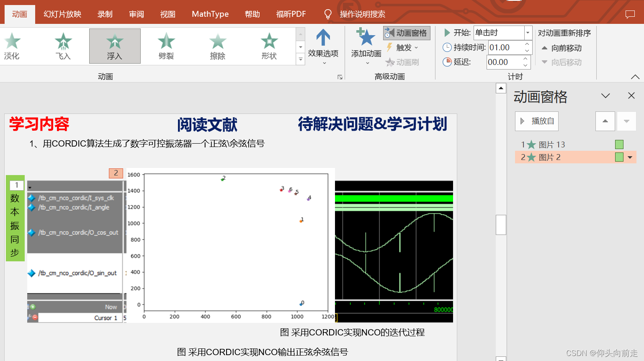Move animation up with pane arrow button

point(605,121)
